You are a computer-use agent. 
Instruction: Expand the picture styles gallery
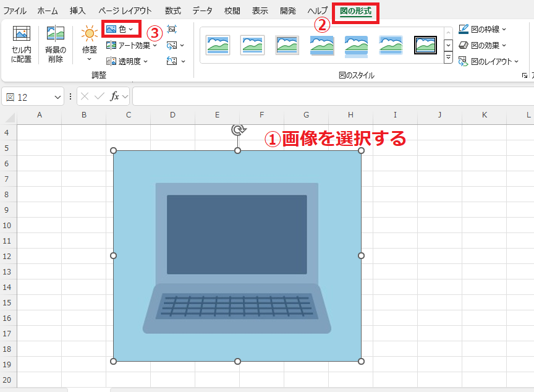tap(447, 57)
